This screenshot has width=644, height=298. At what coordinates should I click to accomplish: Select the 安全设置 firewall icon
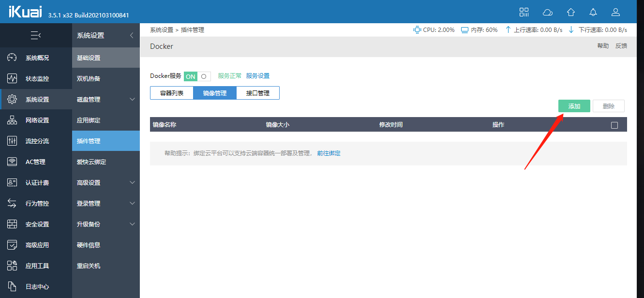12,224
